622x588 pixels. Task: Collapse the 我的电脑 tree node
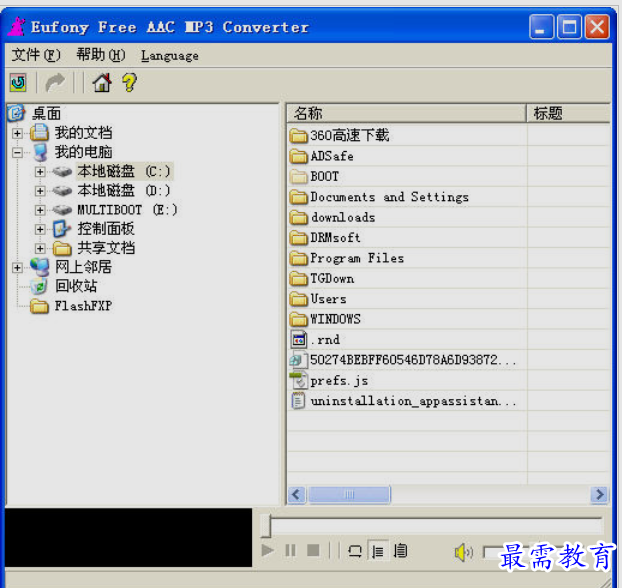point(17,152)
